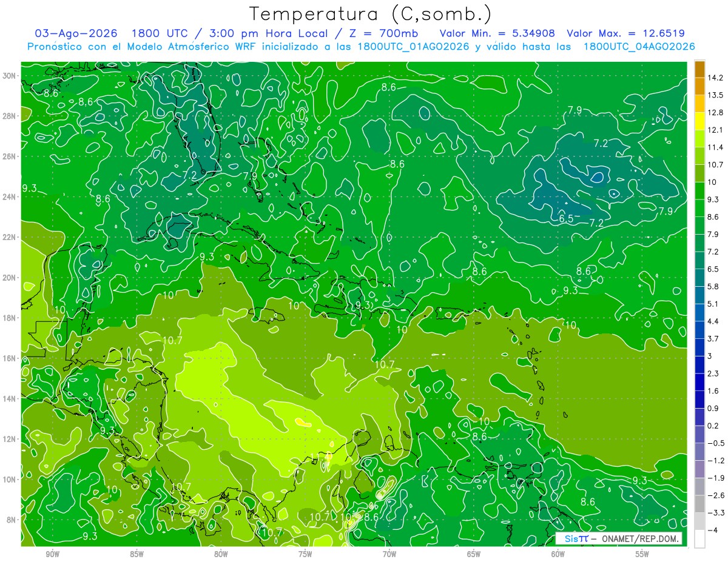
Task: Pick the deep blue swatch between 2.3 and 1.6
Action: 699,383
